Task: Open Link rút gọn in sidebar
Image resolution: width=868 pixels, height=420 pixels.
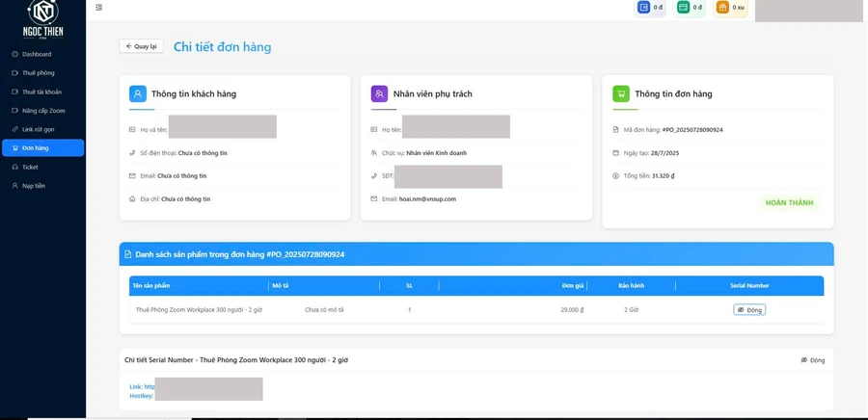Action: [x=38, y=129]
